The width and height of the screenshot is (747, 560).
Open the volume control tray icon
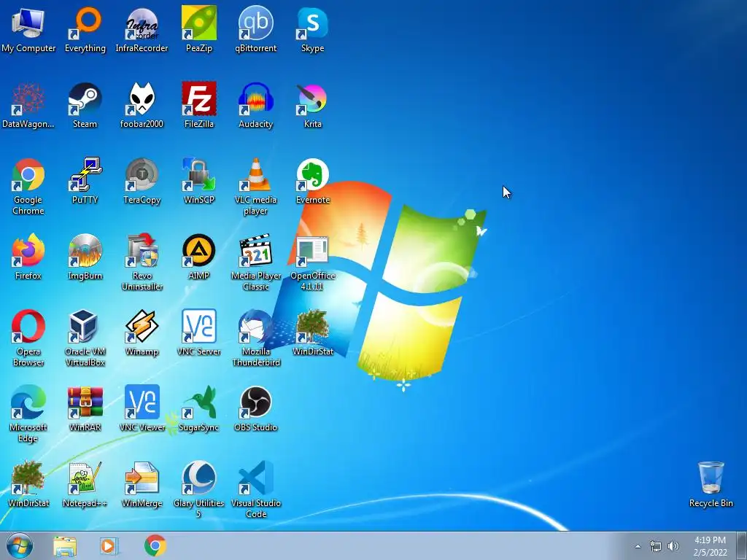[673, 546]
